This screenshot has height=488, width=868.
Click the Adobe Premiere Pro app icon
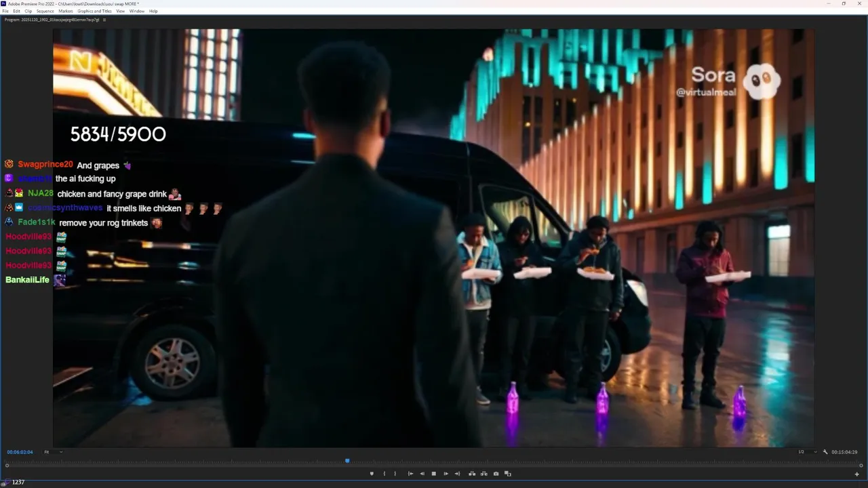click(4, 3)
